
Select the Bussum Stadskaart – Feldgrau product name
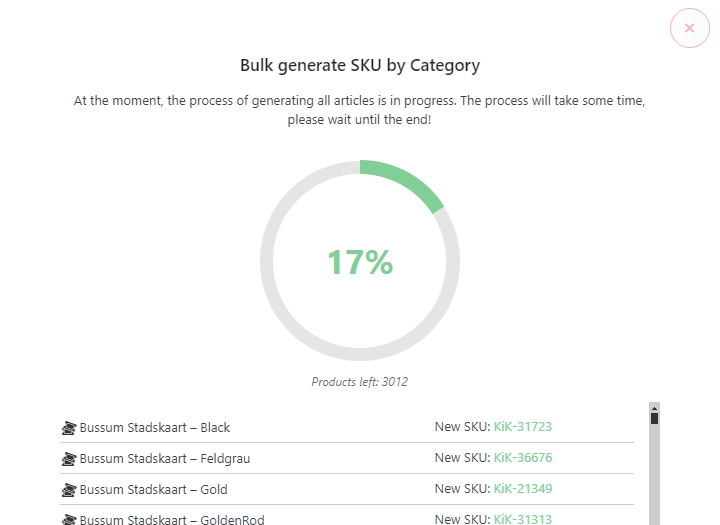coord(164,459)
